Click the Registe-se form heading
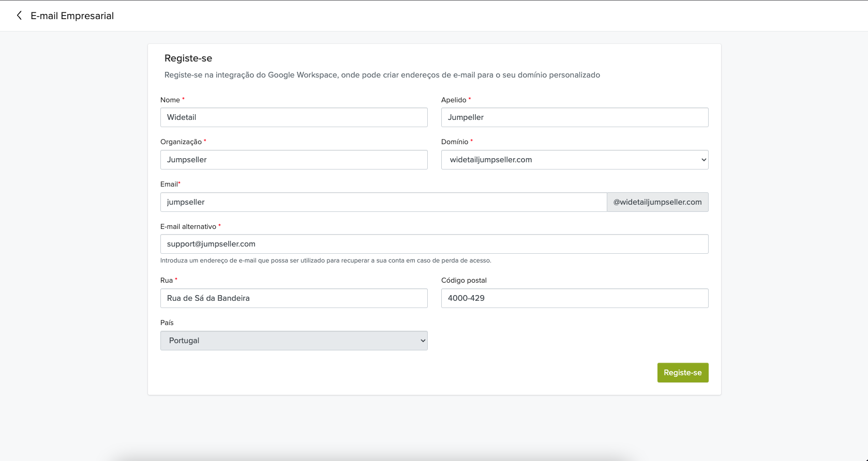 click(188, 58)
